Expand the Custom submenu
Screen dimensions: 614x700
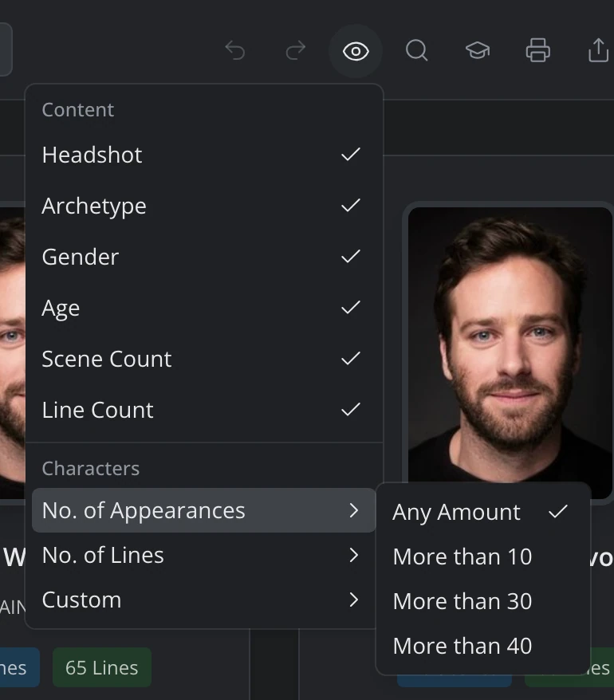(204, 600)
